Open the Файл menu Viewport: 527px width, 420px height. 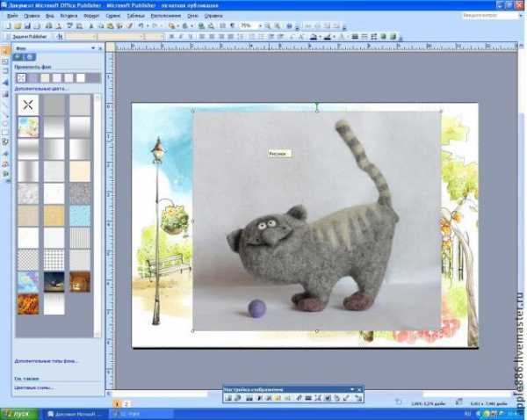(12, 16)
